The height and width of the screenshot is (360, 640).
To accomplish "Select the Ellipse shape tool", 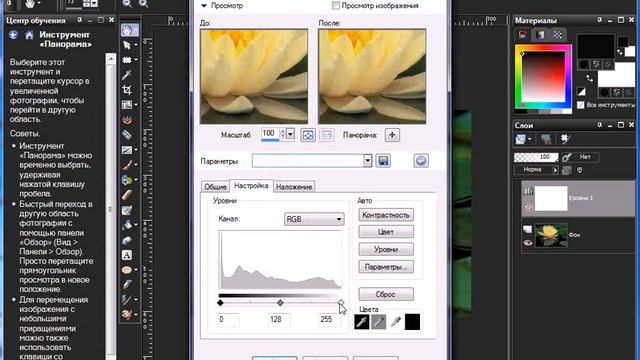I will point(127,270).
